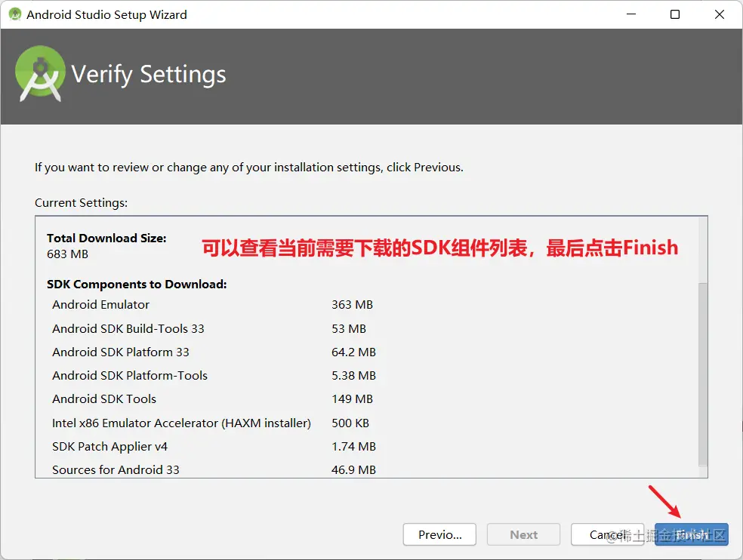
Task: Minimize the Setup Wizard window
Action: point(630,14)
